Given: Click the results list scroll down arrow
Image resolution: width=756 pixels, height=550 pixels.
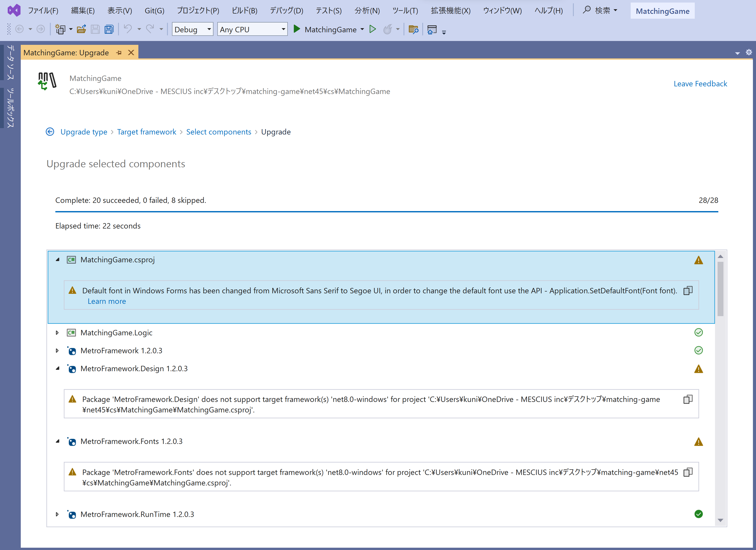Looking at the screenshot, I should (x=720, y=520).
